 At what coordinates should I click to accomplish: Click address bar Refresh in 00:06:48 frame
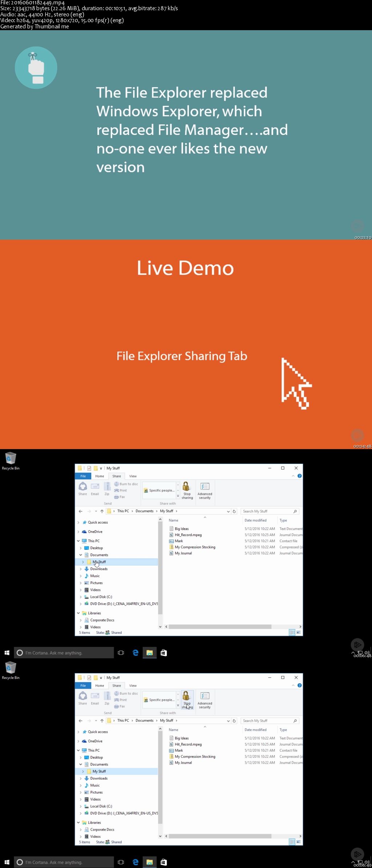pyautogui.click(x=234, y=511)
